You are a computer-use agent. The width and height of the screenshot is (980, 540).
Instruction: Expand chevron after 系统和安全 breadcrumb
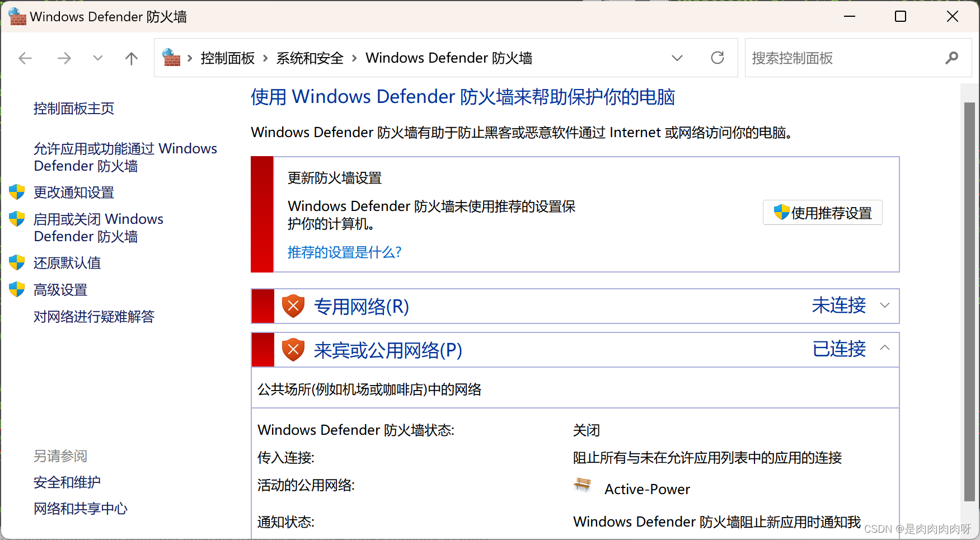pos(354,58)
